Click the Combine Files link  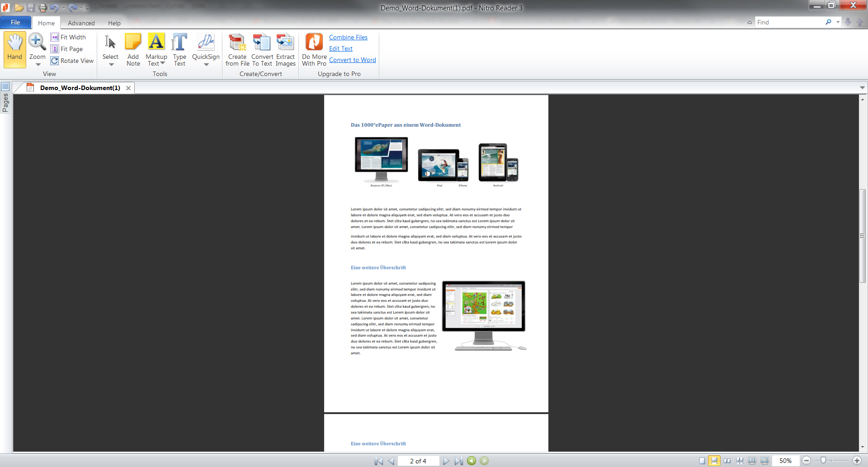(348, 37)
